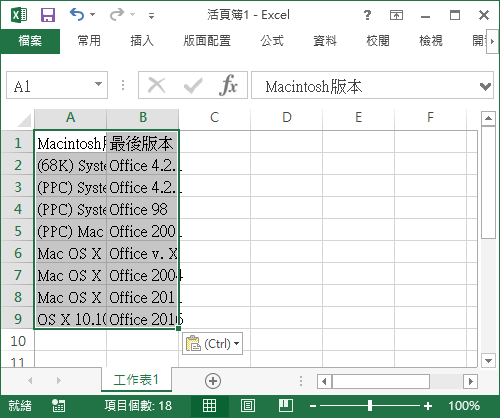The width and height of the screenshot is (500, 418).
Task: Click the Insert Function fx icon
Action: 228,85
